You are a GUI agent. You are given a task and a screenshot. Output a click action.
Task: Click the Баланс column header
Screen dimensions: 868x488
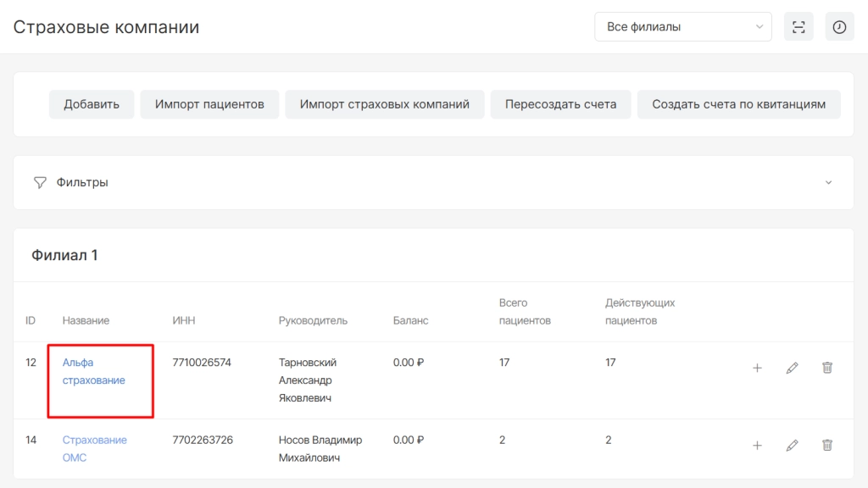(410, 320)
